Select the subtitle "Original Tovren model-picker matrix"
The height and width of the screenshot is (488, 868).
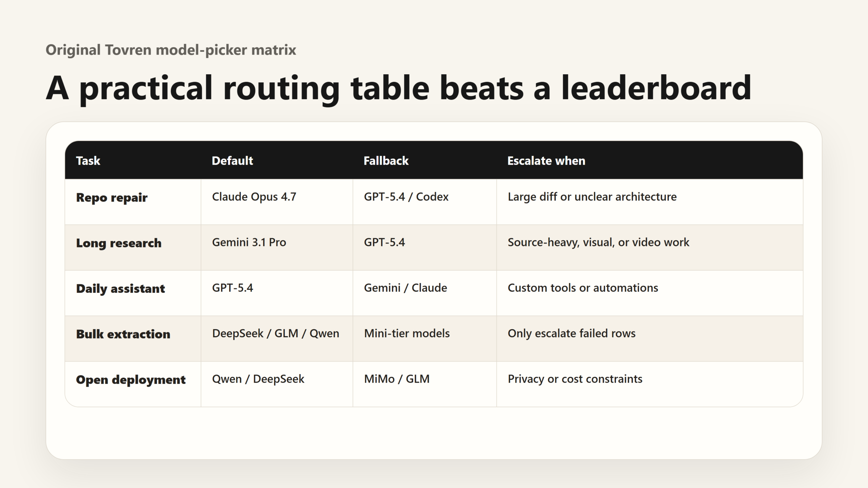click(171, 50)
